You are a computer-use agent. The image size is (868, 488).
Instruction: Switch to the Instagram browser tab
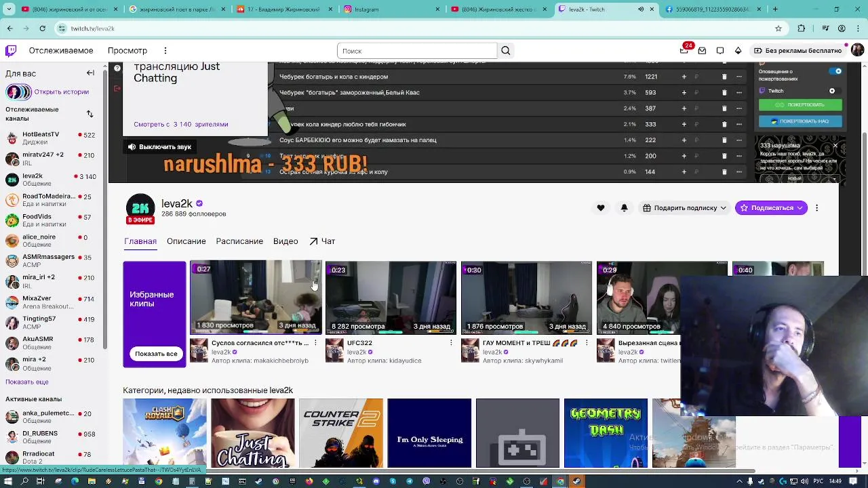point(391,9)
